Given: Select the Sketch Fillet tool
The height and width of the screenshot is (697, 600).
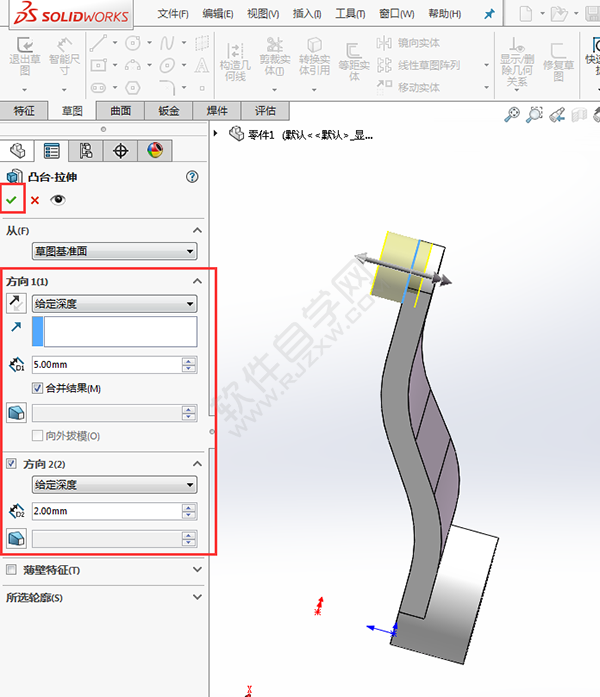Looking at the screenshot, I should tap(167, 88).
